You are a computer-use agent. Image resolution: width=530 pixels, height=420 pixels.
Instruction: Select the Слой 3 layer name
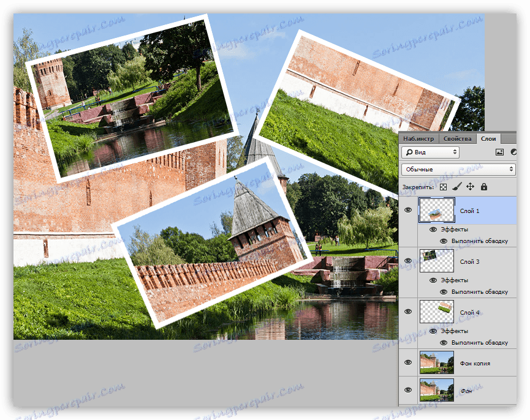(x=469, y=261)
